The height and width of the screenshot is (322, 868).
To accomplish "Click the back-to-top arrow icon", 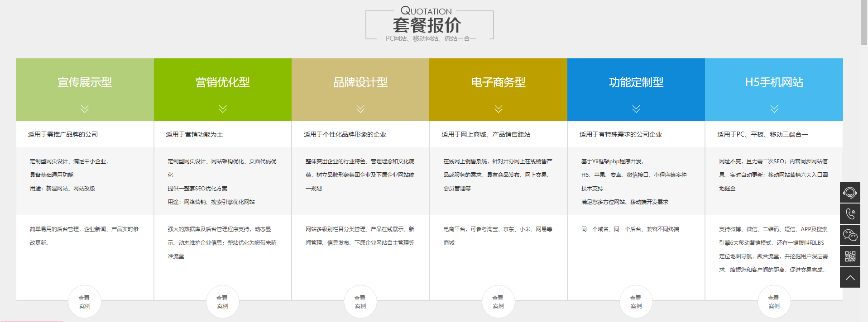I will coord(850,278).
